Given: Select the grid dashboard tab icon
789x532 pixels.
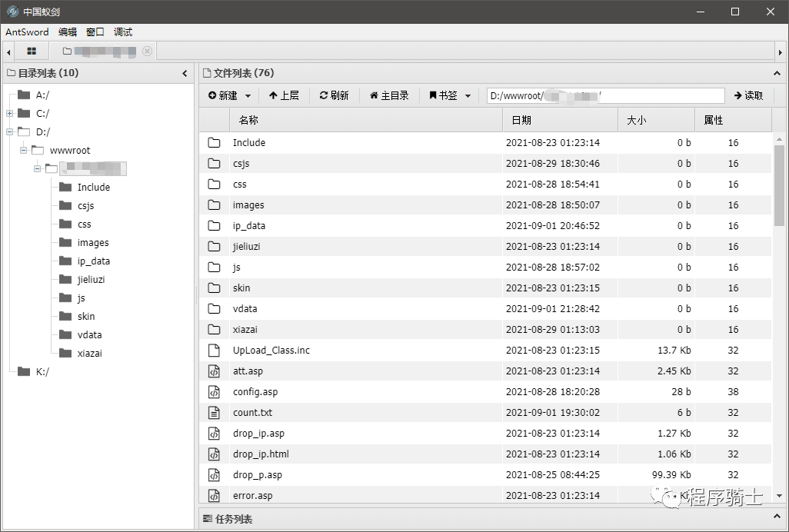Looking at the screenshot, I should [32, 51].
